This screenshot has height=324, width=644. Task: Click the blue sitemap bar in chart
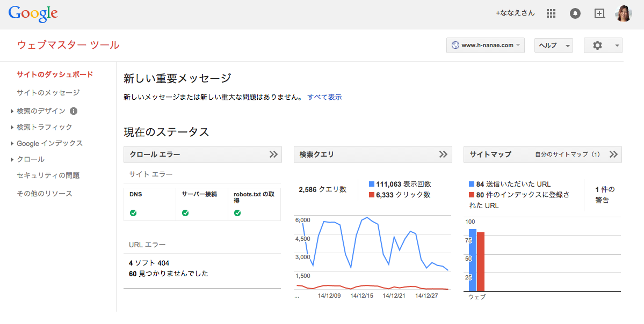coord(473,260)
